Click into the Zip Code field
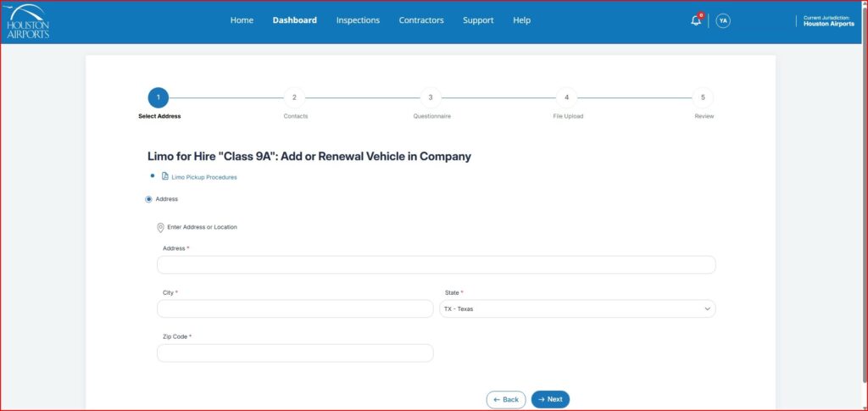Screen dimensions: 868x411 295,353
